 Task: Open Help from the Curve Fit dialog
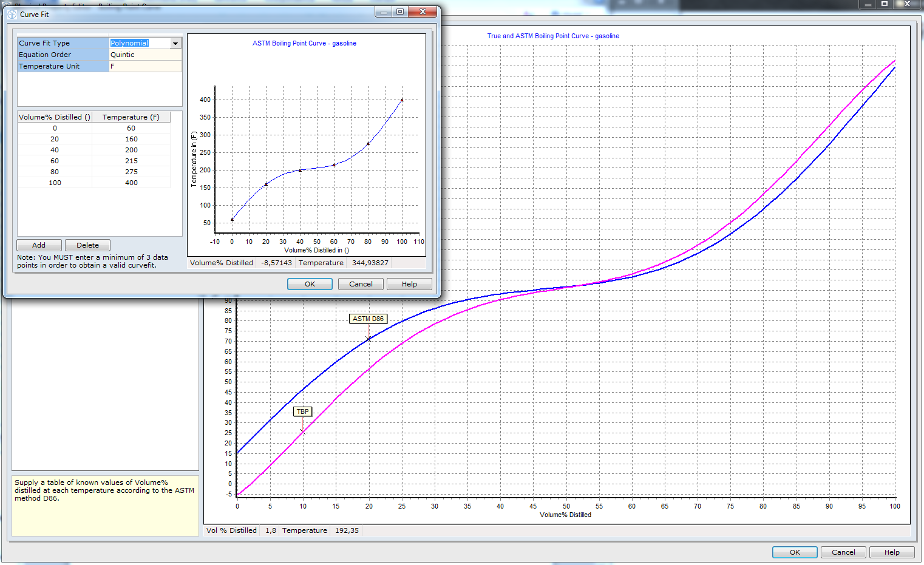[x=409, y=284]
